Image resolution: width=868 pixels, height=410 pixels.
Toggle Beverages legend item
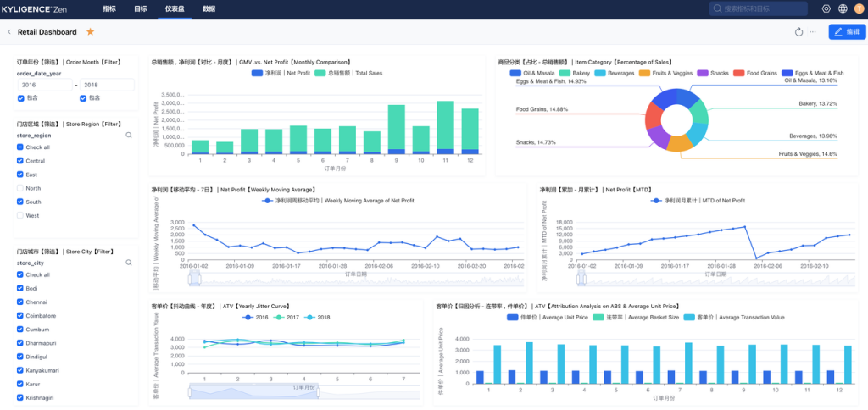pos(615,73)
